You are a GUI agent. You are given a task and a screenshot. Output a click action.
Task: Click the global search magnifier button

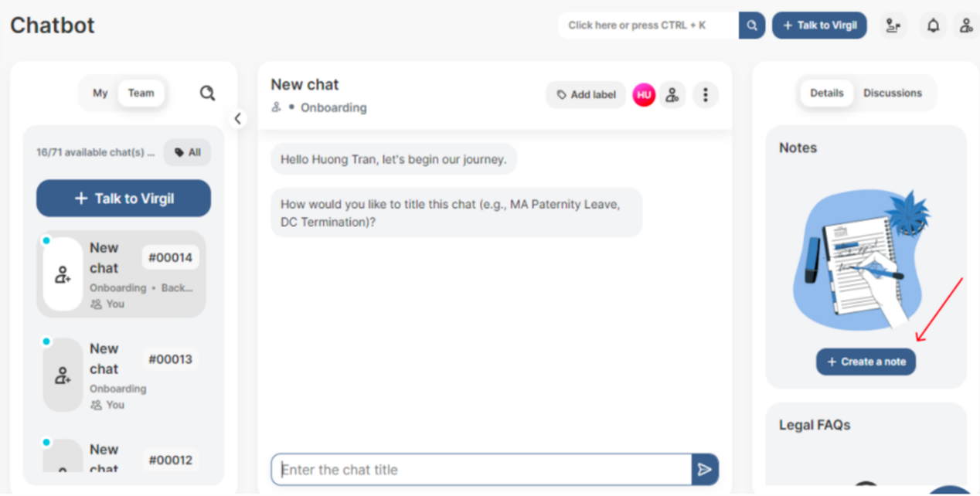751,25
